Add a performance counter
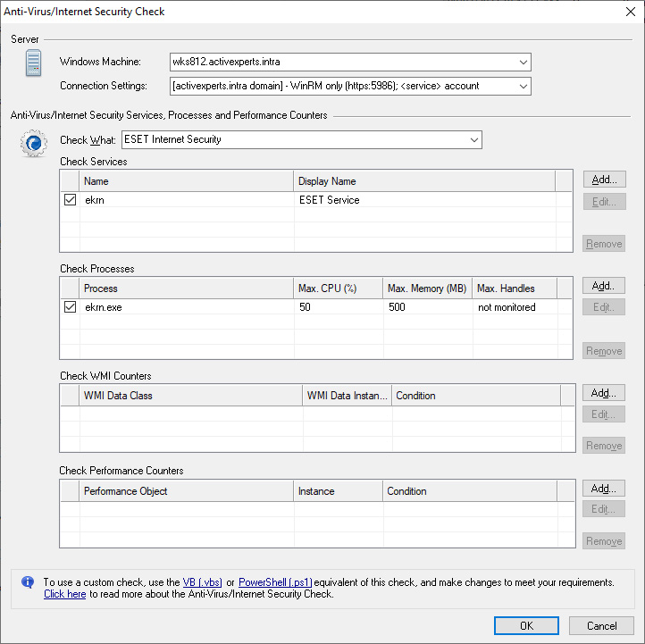This screenshot has height=644, width=645. pyautogui.click(x=603, y=489)
